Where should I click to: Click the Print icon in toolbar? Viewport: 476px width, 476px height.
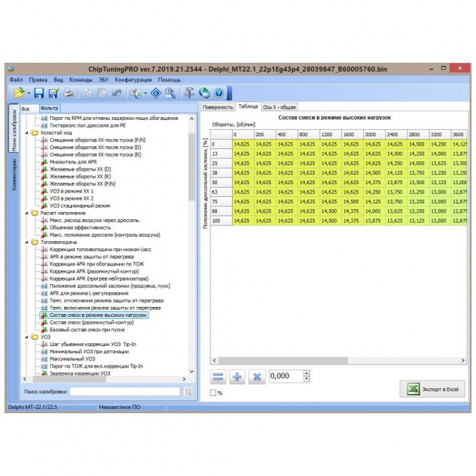click(69, 93)
